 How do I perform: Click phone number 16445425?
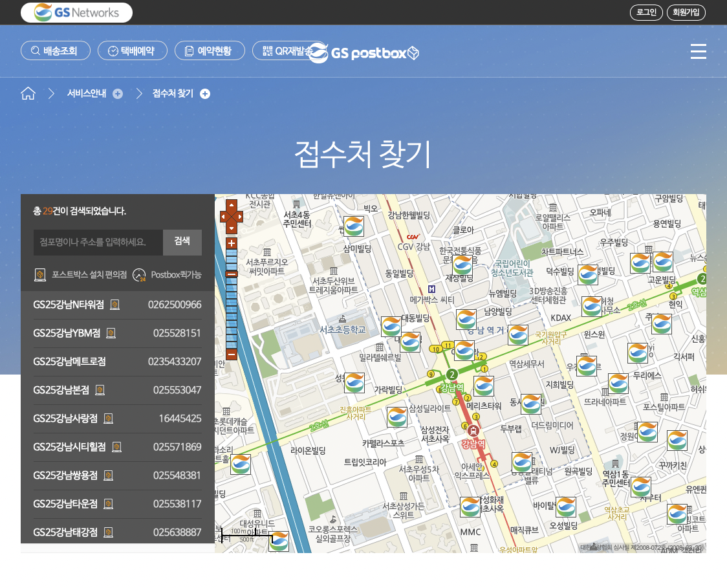(180, 419)
